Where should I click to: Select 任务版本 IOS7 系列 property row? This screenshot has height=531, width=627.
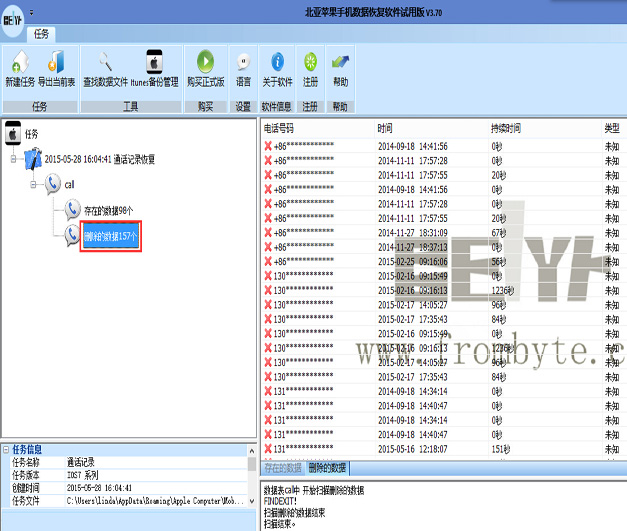click(129, 475)
